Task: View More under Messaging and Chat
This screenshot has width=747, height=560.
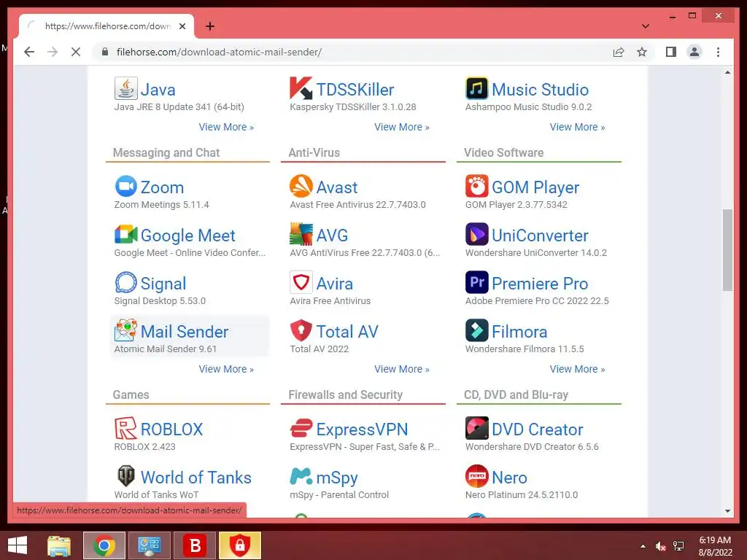Action: [226, 369]
